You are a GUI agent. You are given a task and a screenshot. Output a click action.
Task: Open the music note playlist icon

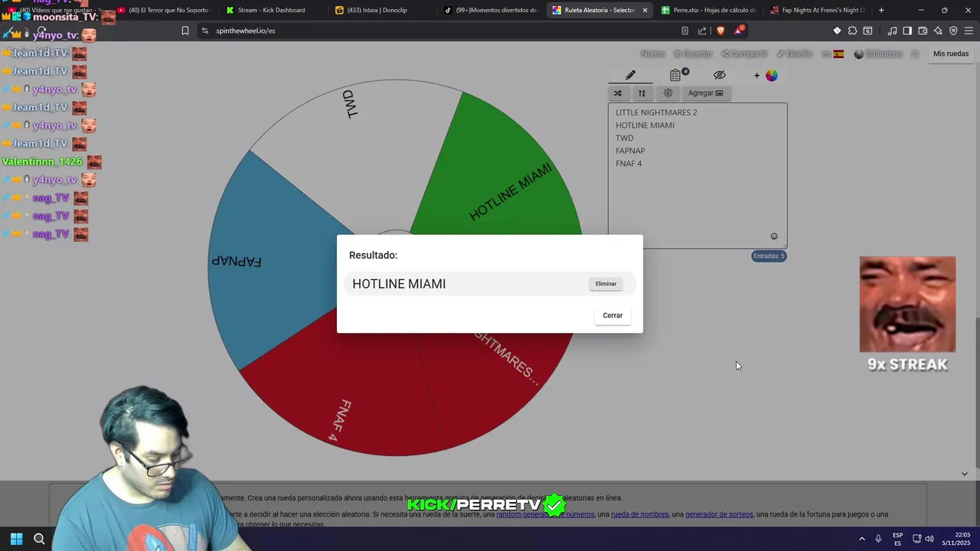pos(892,31)
